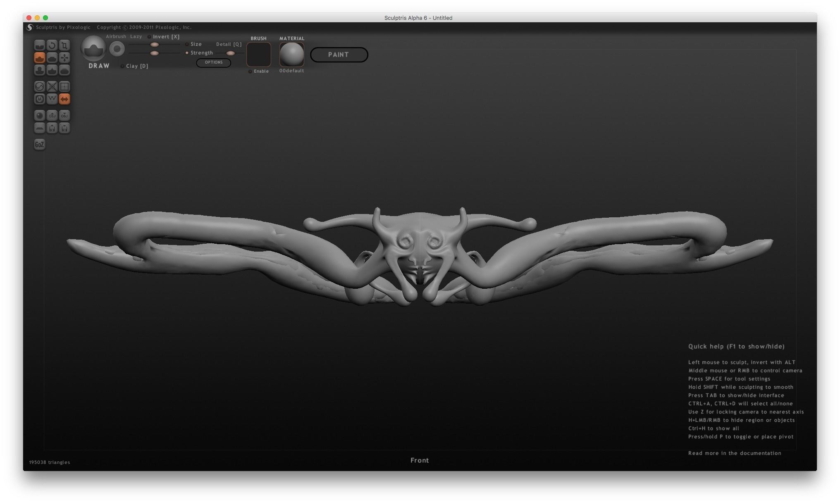Image resolution: width=840 pixels, height=504 pixels.
Task: Select the Pinch brush tool
Action: pos(52,70)
